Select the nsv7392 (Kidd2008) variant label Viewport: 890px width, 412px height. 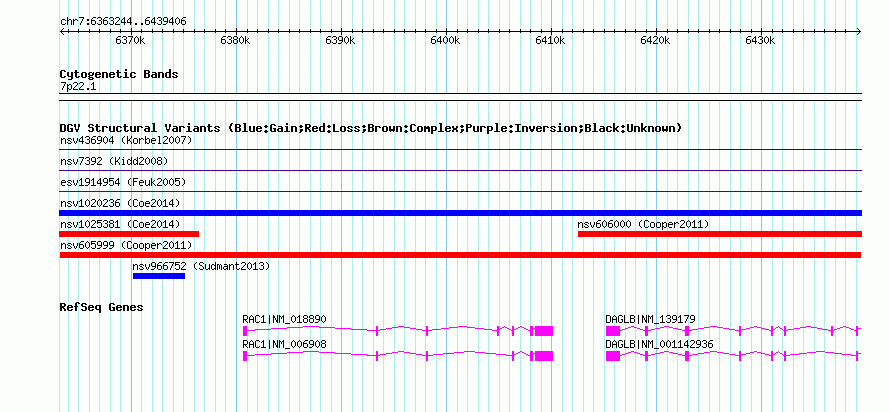114,161
